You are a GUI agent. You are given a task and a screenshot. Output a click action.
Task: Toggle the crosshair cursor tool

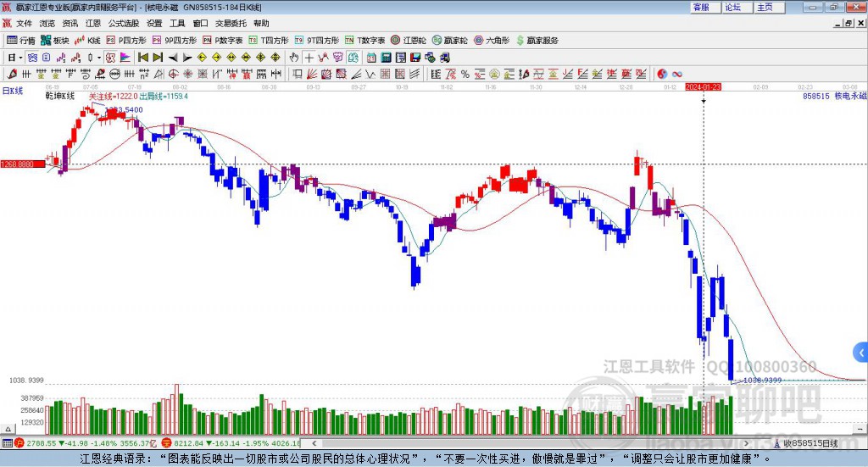click(x=309, y=58)
